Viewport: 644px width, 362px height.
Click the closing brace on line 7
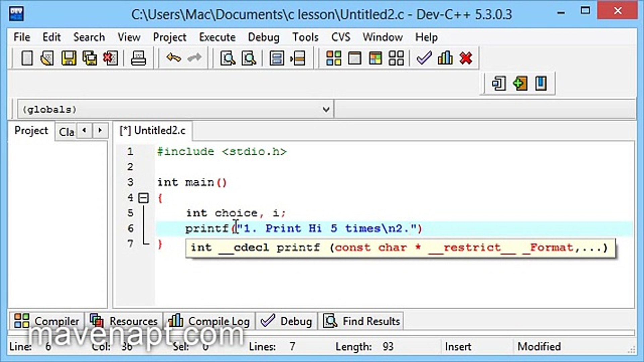[160, 244]
